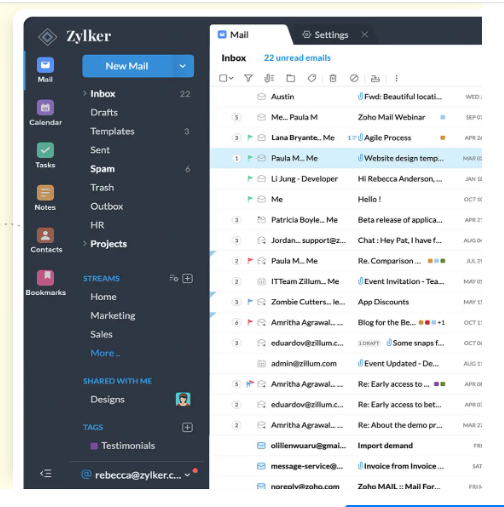Open the Spam folder
This screenshot has height=507, width=504.
coord(102,169)
